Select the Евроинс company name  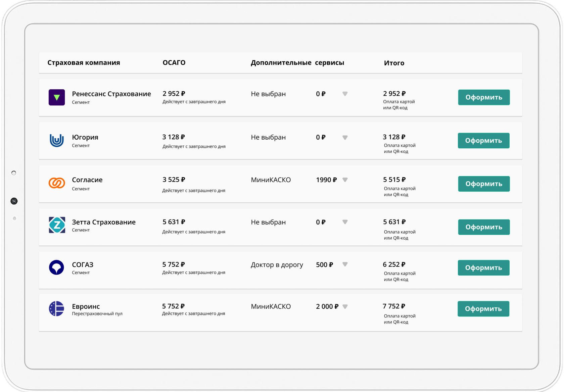pos(86,306)
